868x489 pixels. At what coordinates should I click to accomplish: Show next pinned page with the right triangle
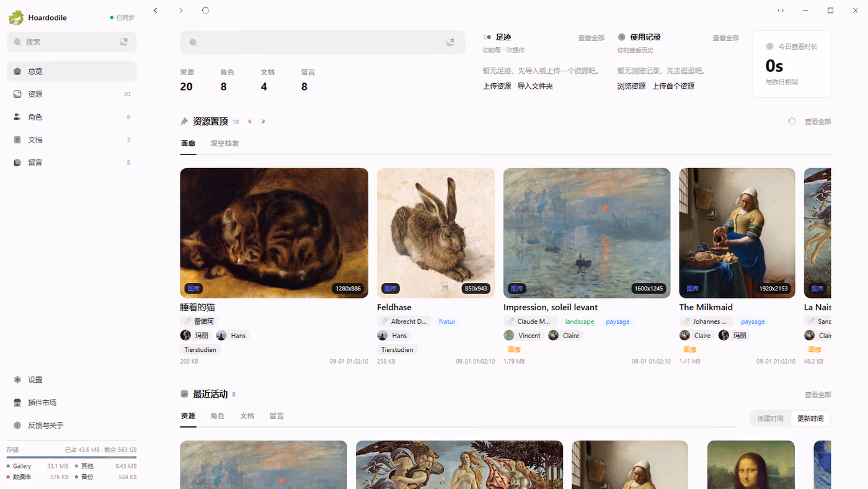point(263,122)
